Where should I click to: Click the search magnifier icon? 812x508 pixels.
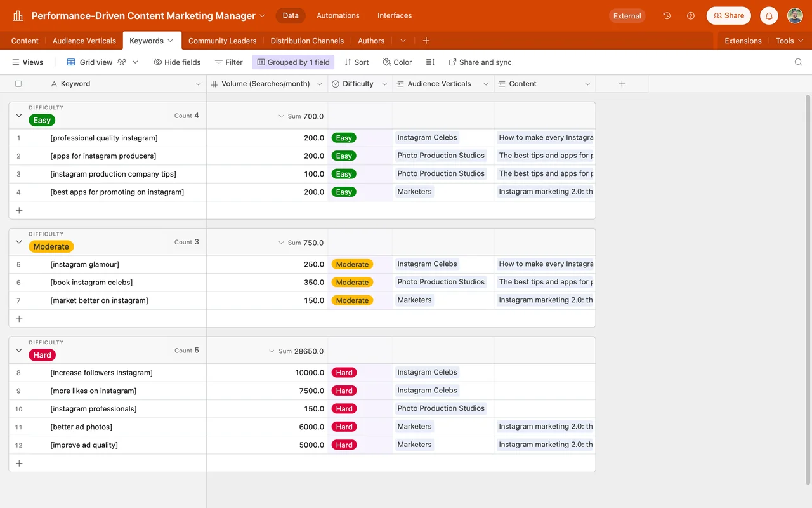[x=799, y=62]
